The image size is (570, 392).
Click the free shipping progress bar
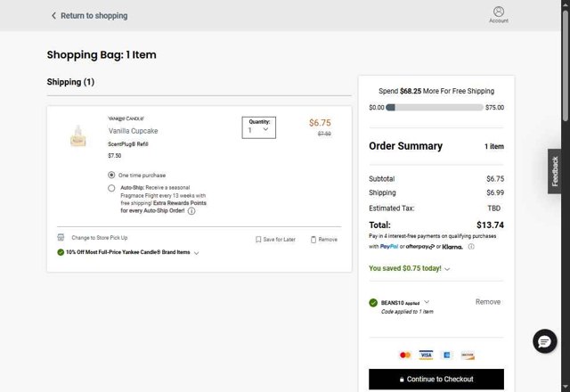pyautogui.click(x=435, y=107)
